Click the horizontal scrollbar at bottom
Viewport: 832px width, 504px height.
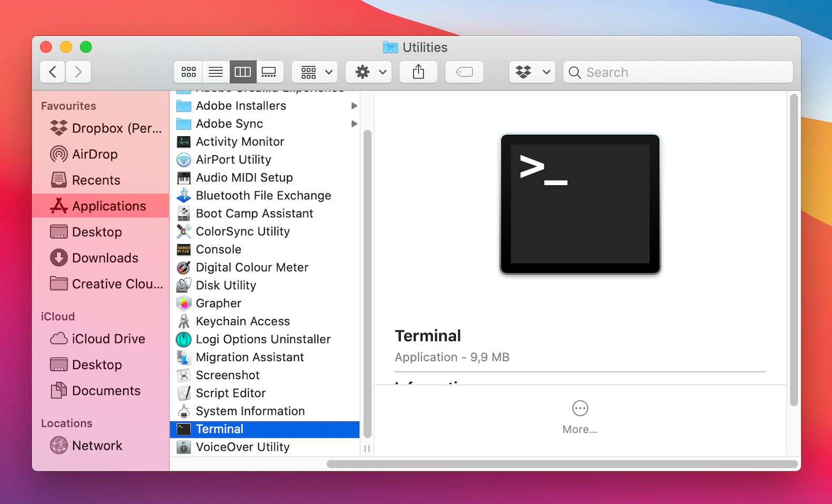tap(561, 464)
